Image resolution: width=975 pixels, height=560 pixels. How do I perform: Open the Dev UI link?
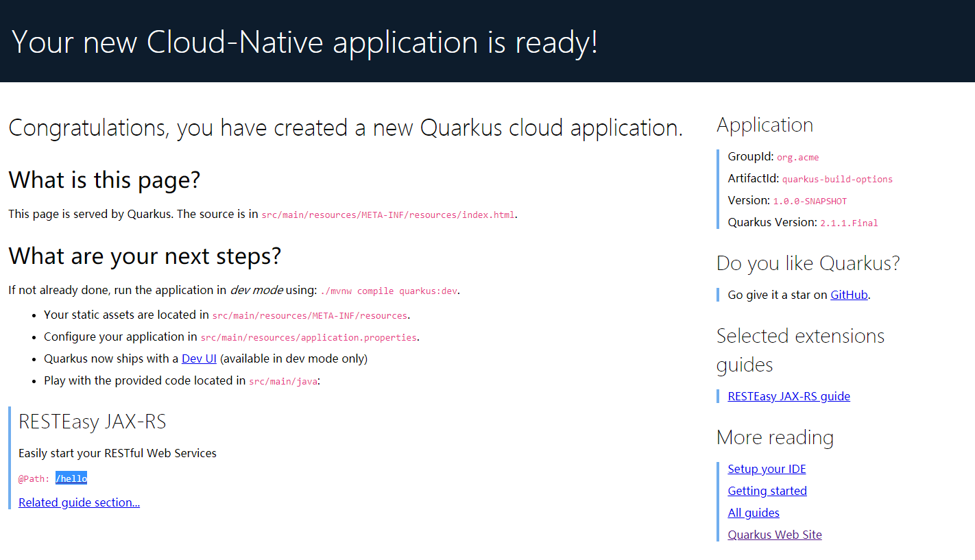tap(199, 358)
